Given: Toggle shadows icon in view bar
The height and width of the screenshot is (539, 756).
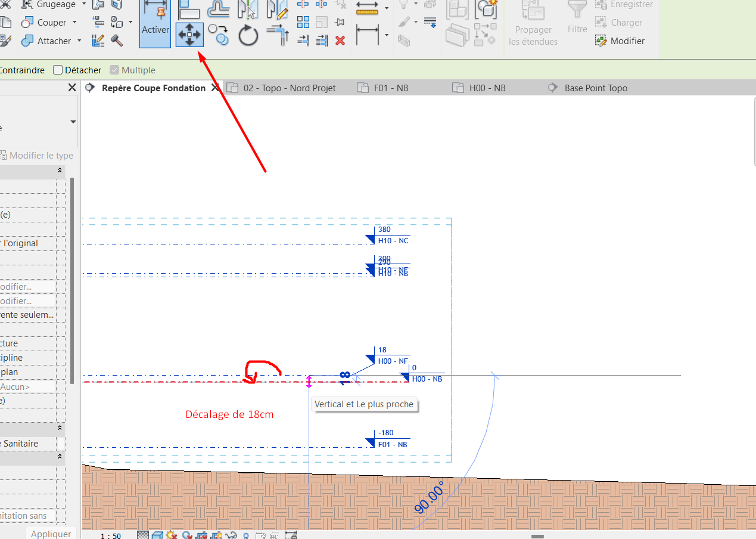Looking at the screenshot, I should pos(187,535).
